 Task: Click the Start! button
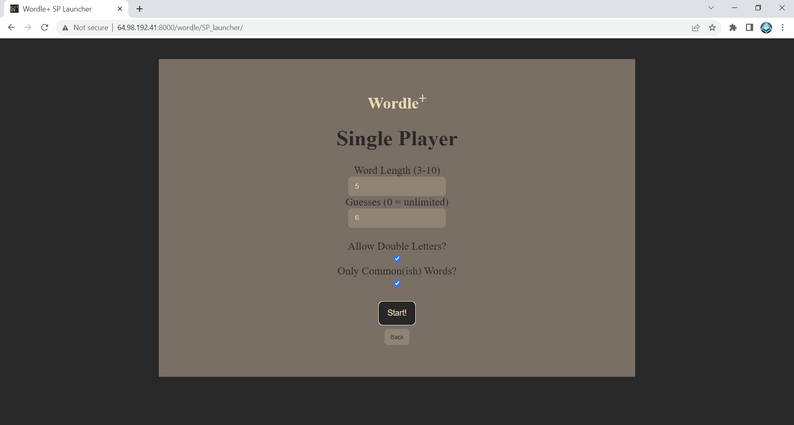point(396,313)
